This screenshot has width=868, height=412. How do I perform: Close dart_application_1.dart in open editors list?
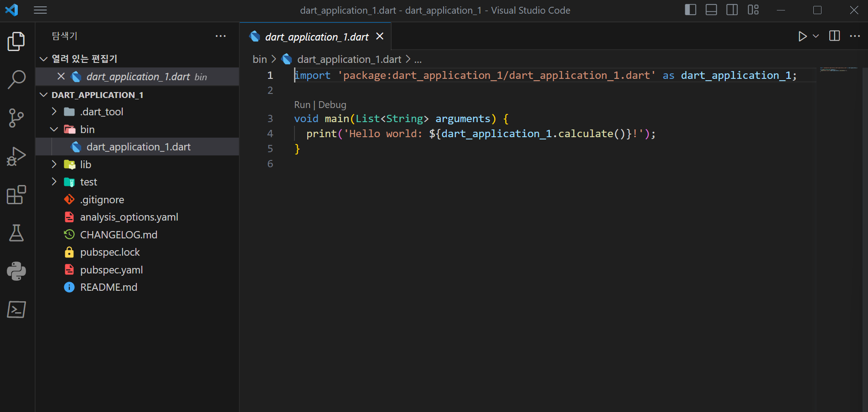61,76
